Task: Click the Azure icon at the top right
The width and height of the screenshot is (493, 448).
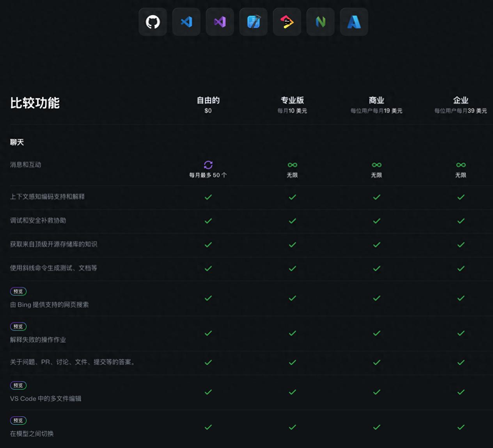Action: (354, 22)
